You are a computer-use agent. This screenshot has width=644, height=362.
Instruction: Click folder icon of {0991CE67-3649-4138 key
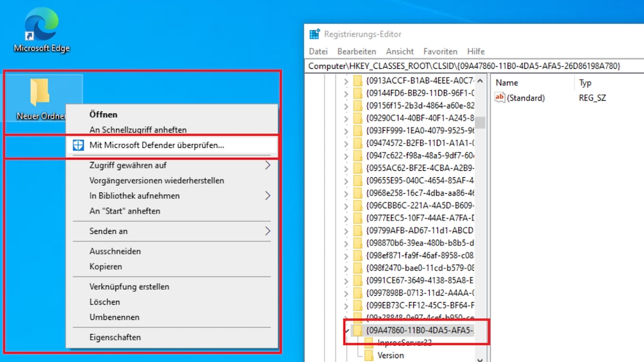358,280
